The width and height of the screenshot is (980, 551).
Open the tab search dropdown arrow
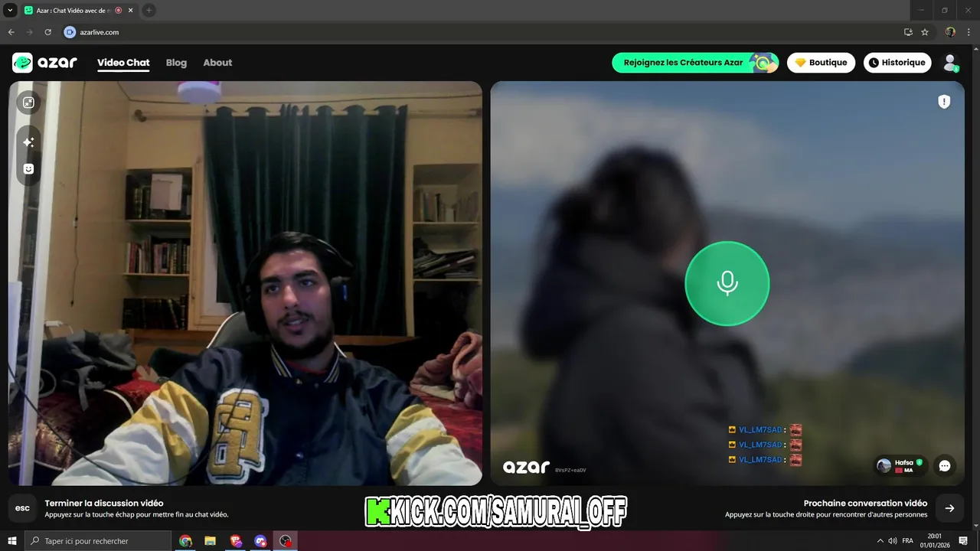pyautogui.click(x=10, y=11)
